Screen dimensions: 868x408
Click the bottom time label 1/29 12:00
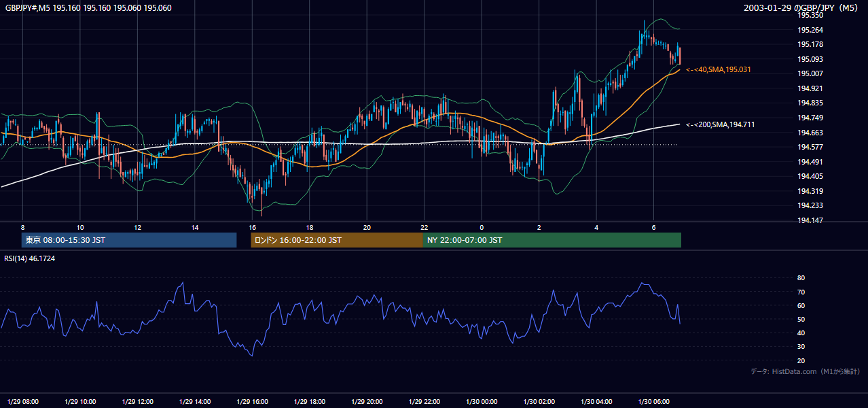138,401
